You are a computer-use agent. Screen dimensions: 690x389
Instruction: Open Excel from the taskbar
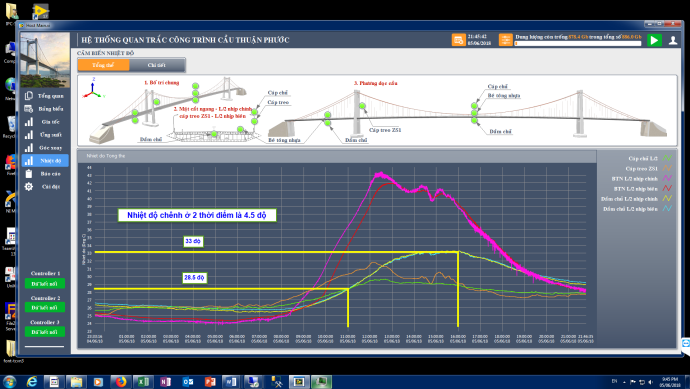click(x=143, y=382)
